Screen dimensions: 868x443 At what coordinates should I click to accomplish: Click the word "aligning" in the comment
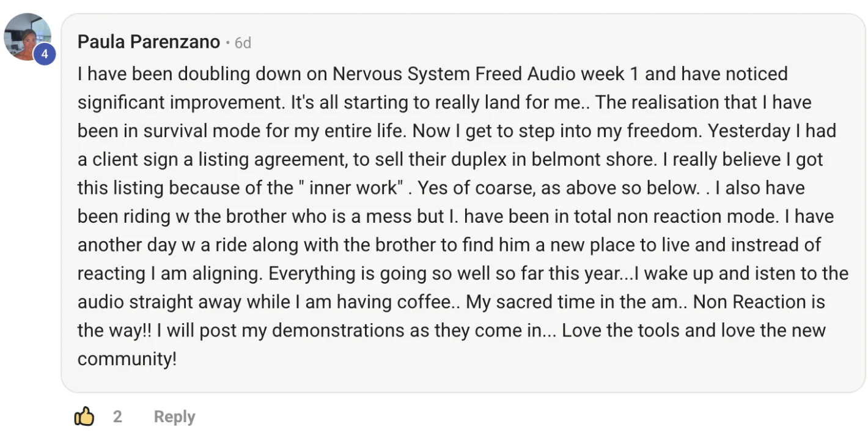click(x=220, y=274)
